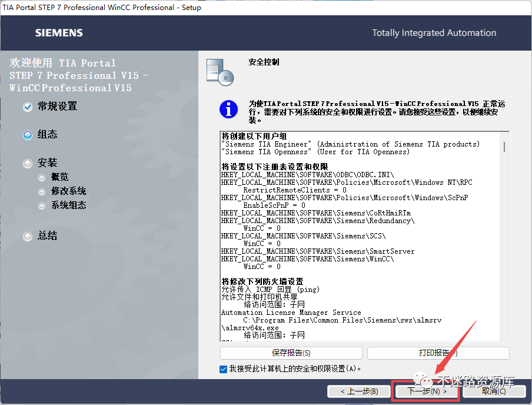Click the security report scrollbar thumb
The height and width of the screenshot is (405, 532).
tap(504, 147)
